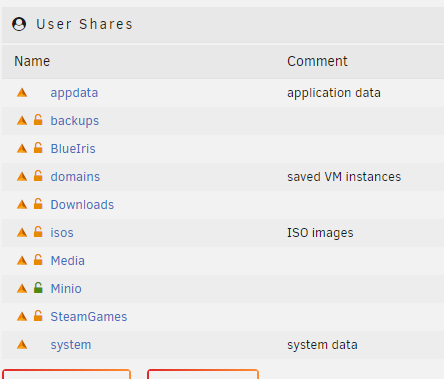Click the warning triangle beside isos

pos(22,232)
